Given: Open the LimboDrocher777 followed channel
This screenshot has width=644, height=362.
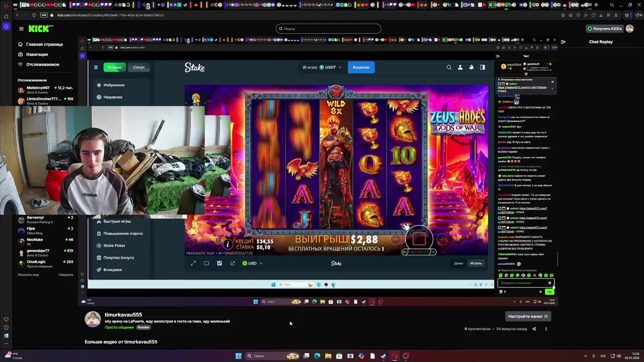Looking at the screenshot, I should (x=45, y=101).
